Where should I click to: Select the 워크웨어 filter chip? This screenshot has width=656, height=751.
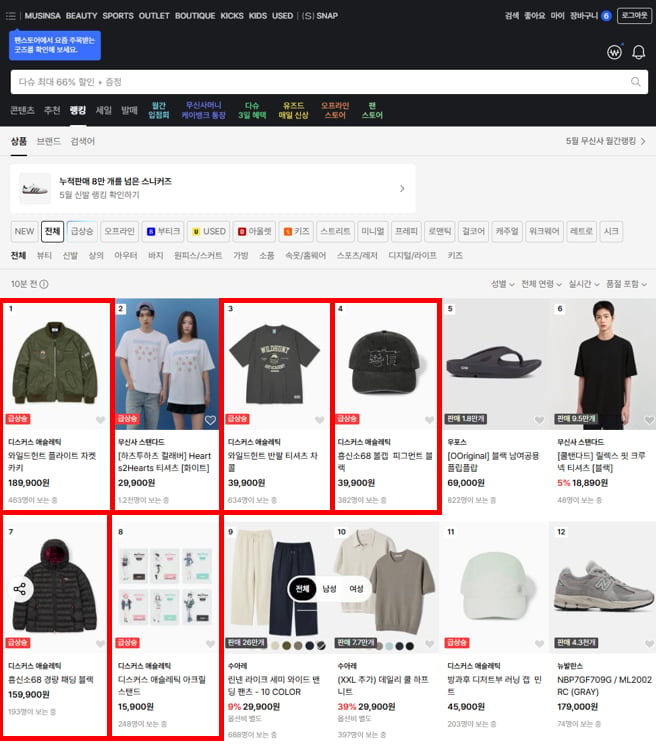(x=544, y=231)
